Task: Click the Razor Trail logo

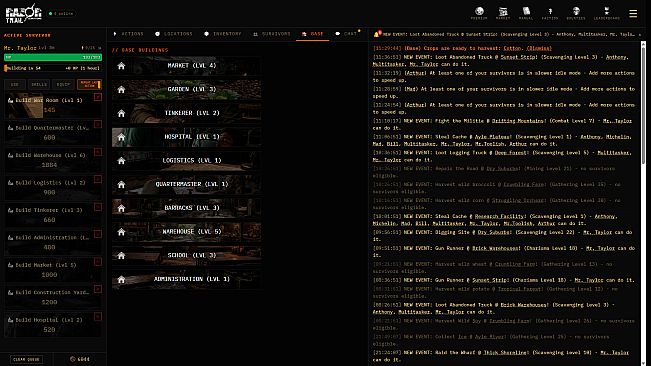Action: 24,14
